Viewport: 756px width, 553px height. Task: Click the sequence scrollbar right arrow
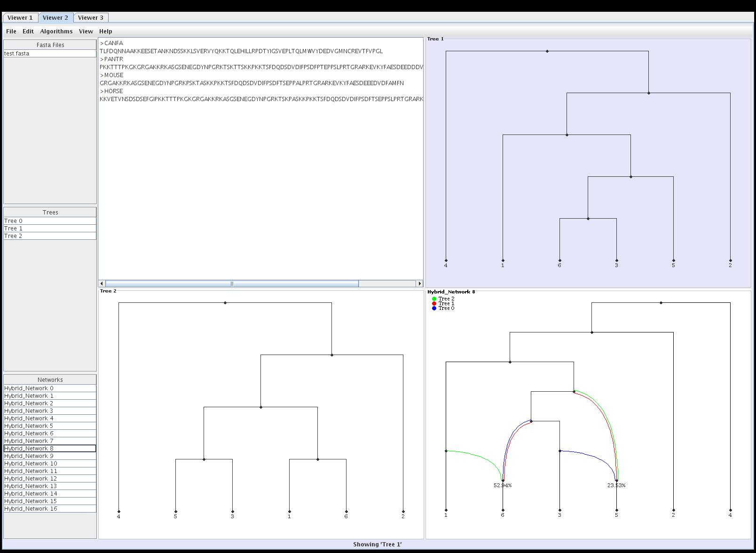419,284
